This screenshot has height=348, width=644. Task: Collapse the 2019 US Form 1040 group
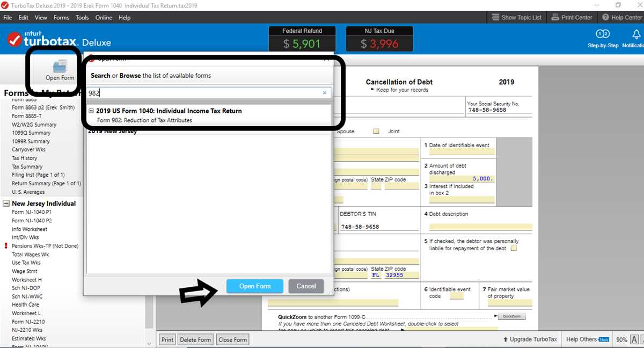[91, 111]
